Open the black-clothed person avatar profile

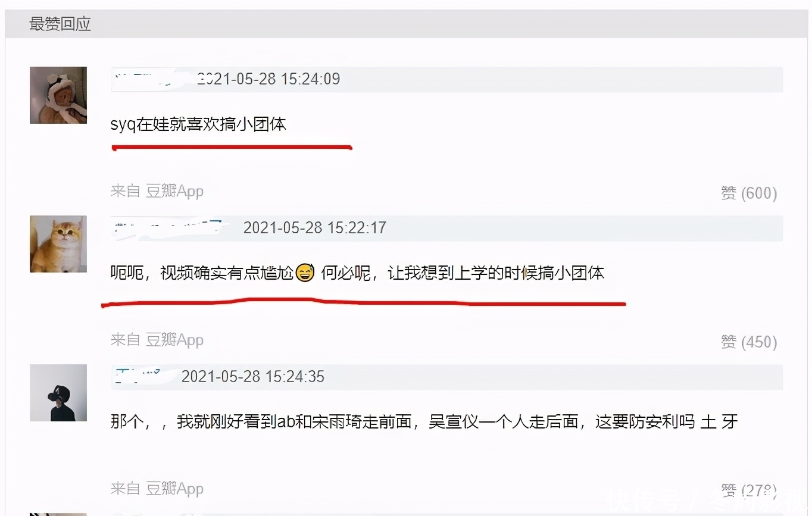pos(58,393)
